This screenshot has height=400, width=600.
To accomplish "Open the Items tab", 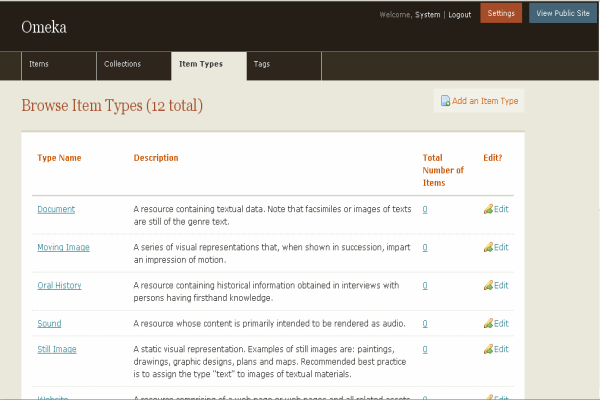I will (39, 65).
